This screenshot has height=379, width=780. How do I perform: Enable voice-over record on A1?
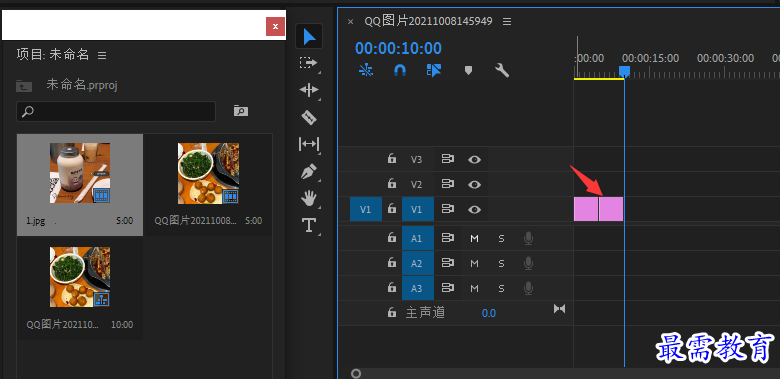tap(528, 239)
